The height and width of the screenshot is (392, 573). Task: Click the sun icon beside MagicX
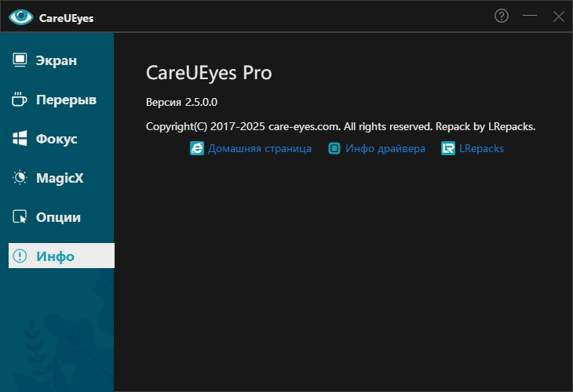20,178
